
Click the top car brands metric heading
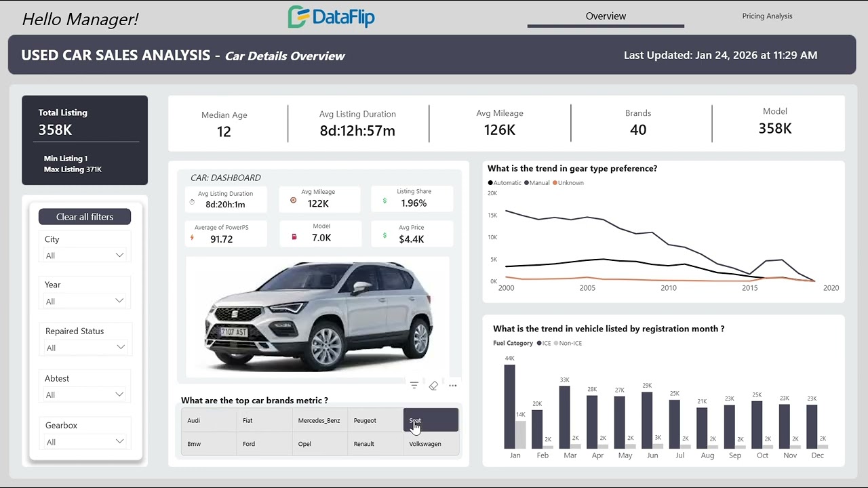tap(254, 401)
